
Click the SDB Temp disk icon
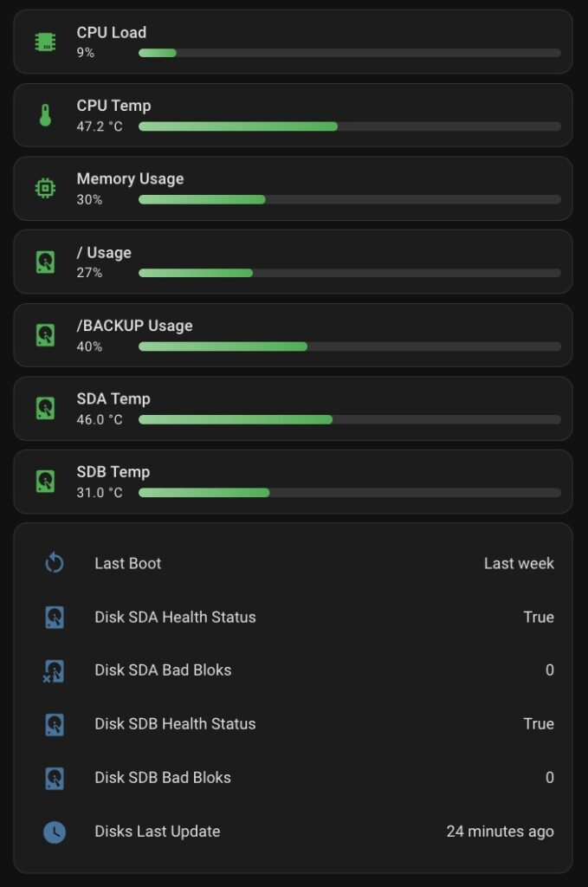tap(45, 482)
